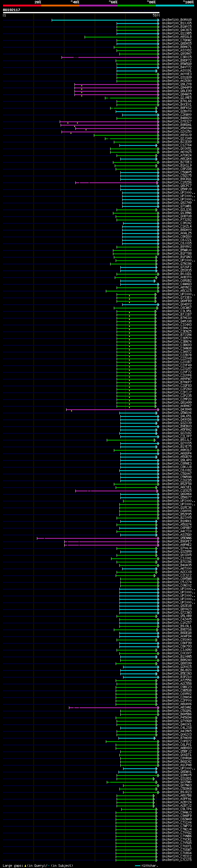Image resolution: width=197 pixels, height=868 pixels.
Task: Select hit UniRef100_C0PQ72
Action: (177, 741)
